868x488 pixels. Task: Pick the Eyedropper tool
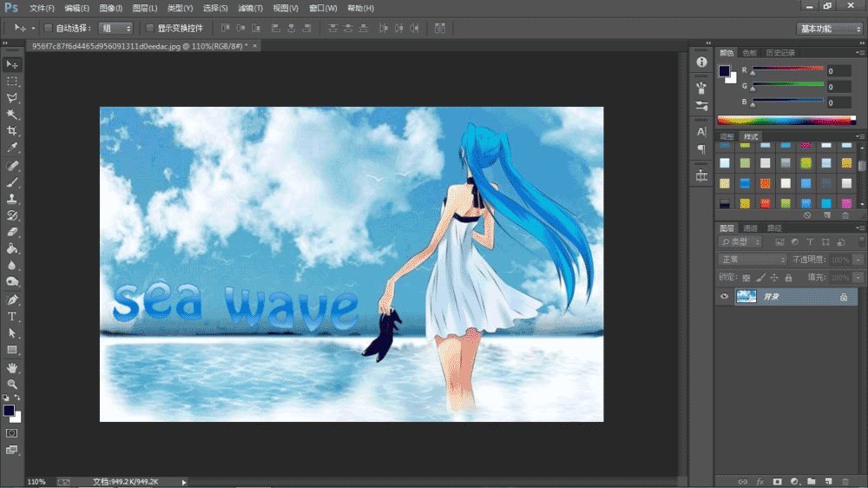12,148
